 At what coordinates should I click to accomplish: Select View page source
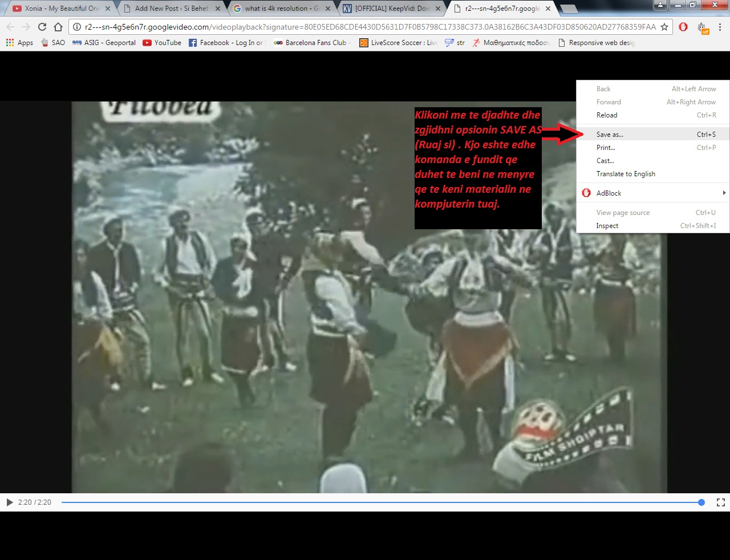[652, 213]
